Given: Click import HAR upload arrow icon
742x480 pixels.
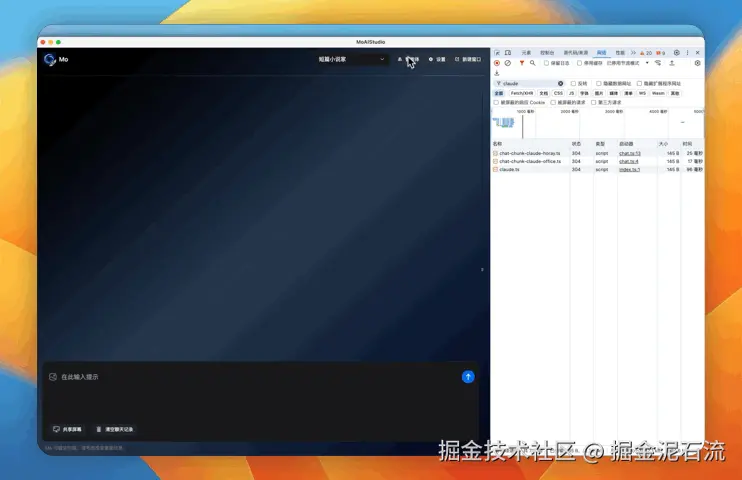Looking at the screenshot, I should [x=671, y=63].
